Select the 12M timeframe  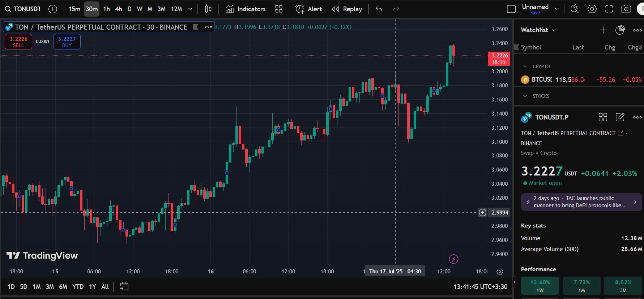pos(176,9)
